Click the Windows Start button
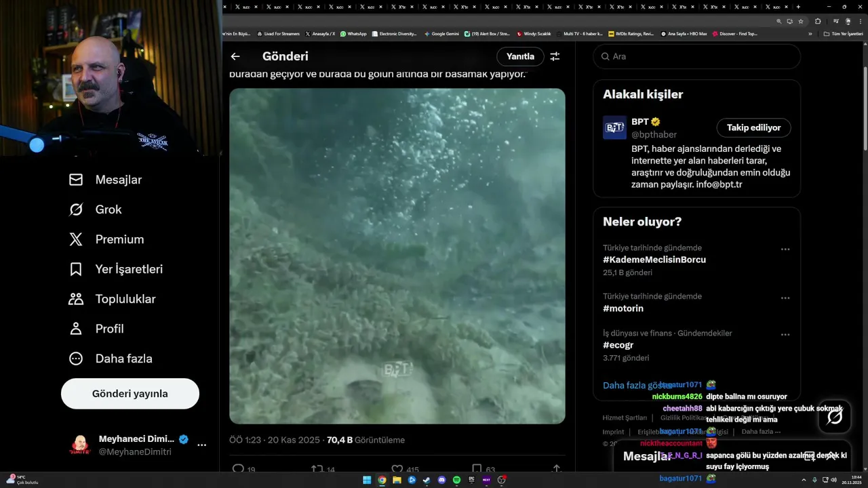This screenshot has height=488, width=868. [367, 480]
